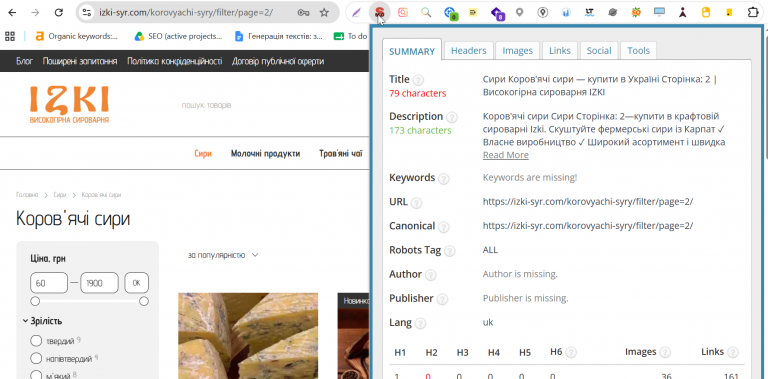The width and height of the screenshot is (768, 379).
Task: Select the напівтвердий filter option
Action: (x=36, y=358)
